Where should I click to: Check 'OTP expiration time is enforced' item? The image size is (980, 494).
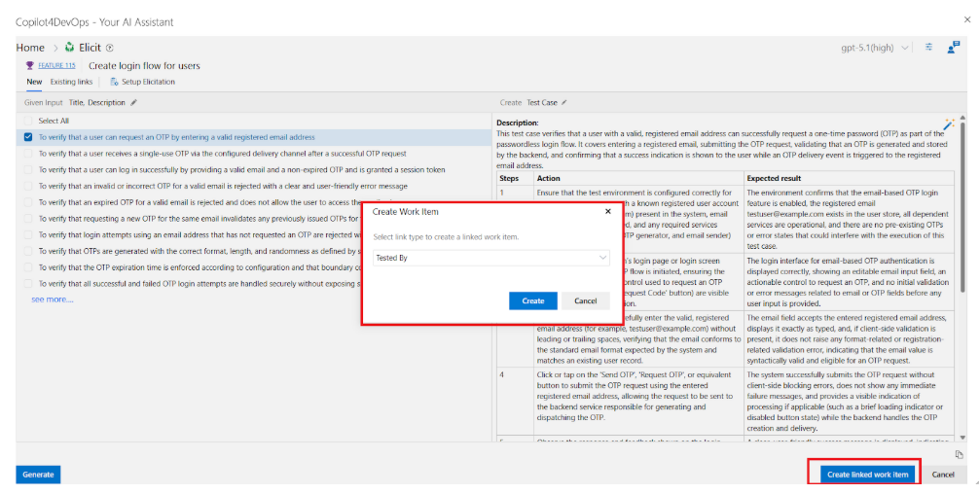(28, 267)
